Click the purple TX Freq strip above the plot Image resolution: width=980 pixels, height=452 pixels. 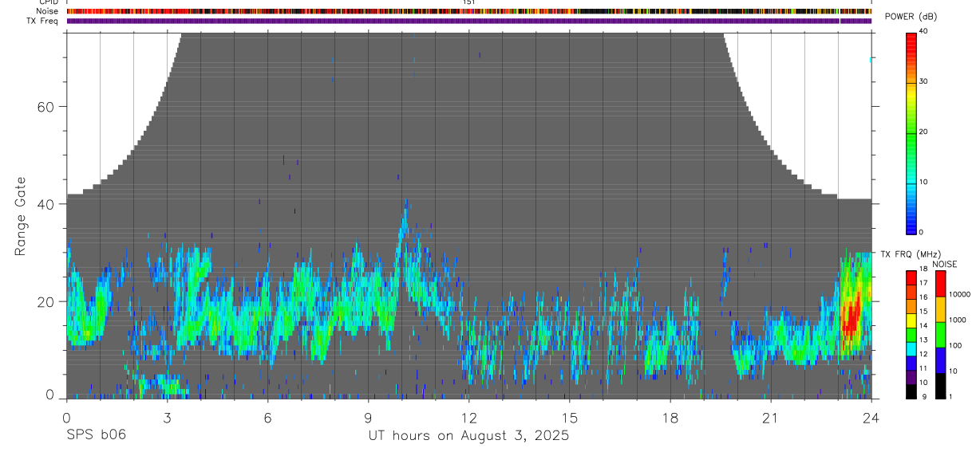469,21
